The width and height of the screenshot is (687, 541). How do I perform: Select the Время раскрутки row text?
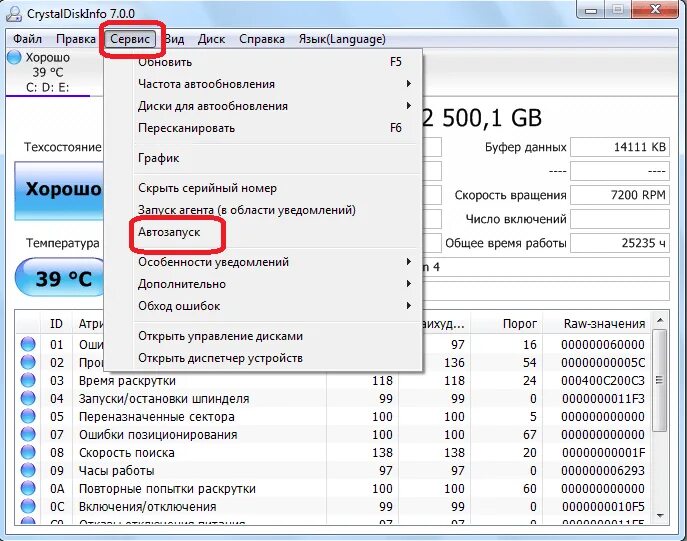[x=127, y=381]
